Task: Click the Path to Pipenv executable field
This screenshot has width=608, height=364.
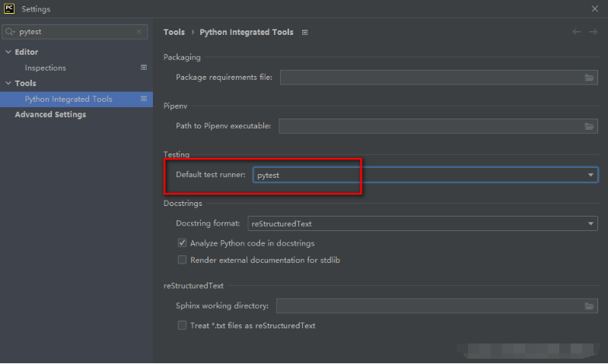Action: click(438, 126)
